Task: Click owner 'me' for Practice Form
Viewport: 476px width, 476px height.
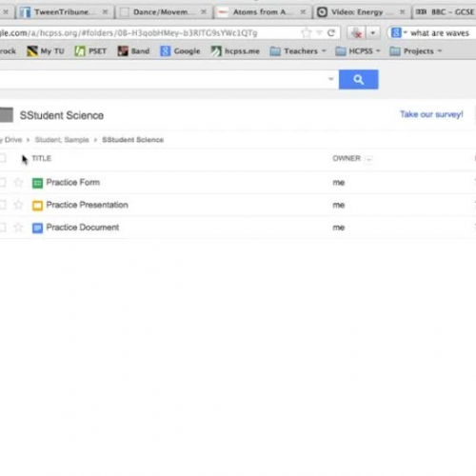Action: point(339,183)
